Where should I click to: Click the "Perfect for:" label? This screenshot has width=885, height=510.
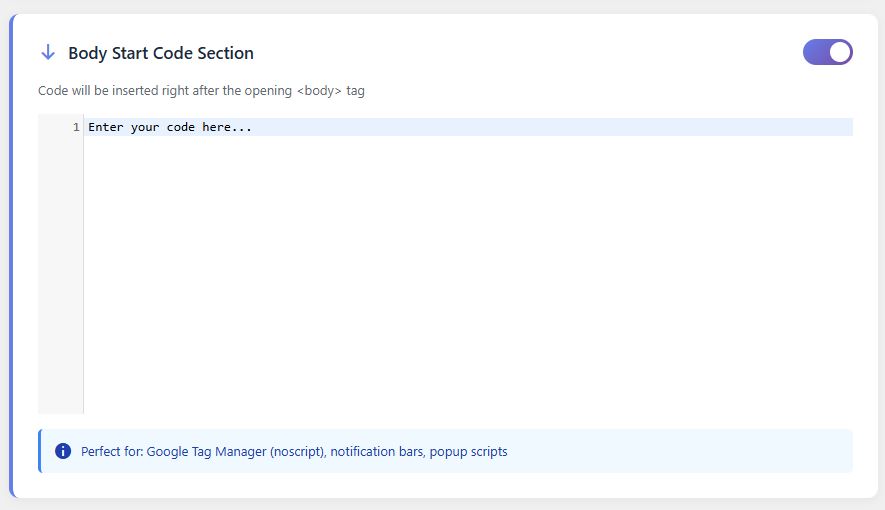[x=111, y=452]
